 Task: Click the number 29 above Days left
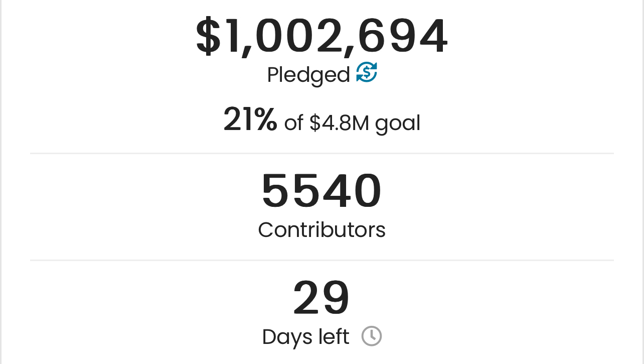(321, 298)
